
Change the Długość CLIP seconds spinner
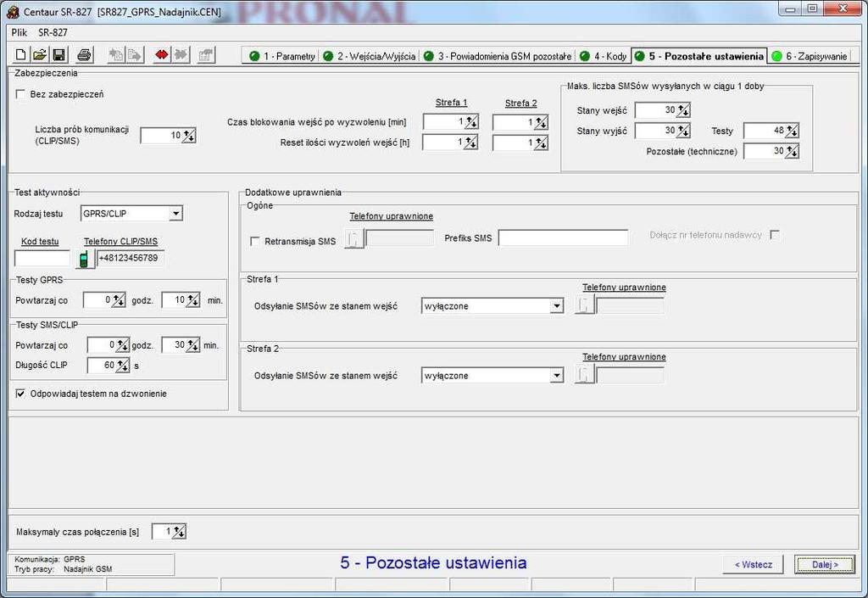(x=122, y=366)
